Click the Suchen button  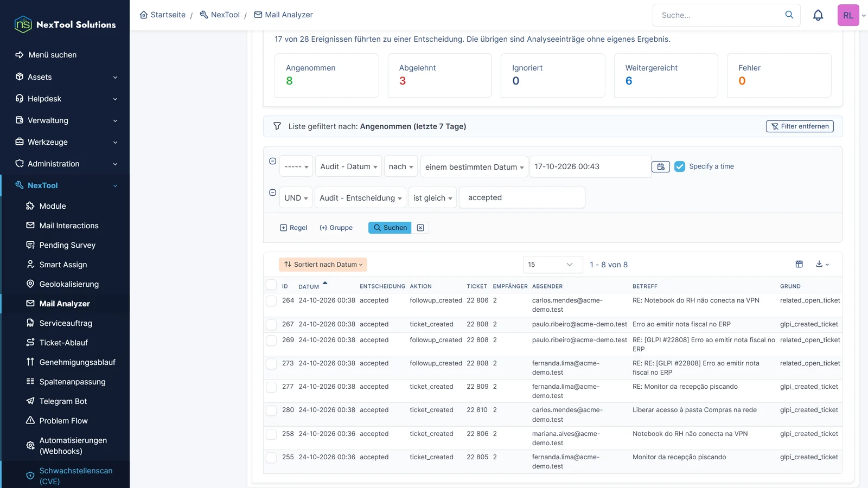[390, 228]
